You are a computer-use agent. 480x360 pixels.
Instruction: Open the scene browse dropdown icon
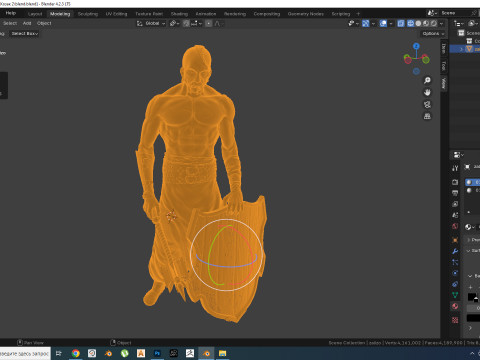(x=432, y=13)
